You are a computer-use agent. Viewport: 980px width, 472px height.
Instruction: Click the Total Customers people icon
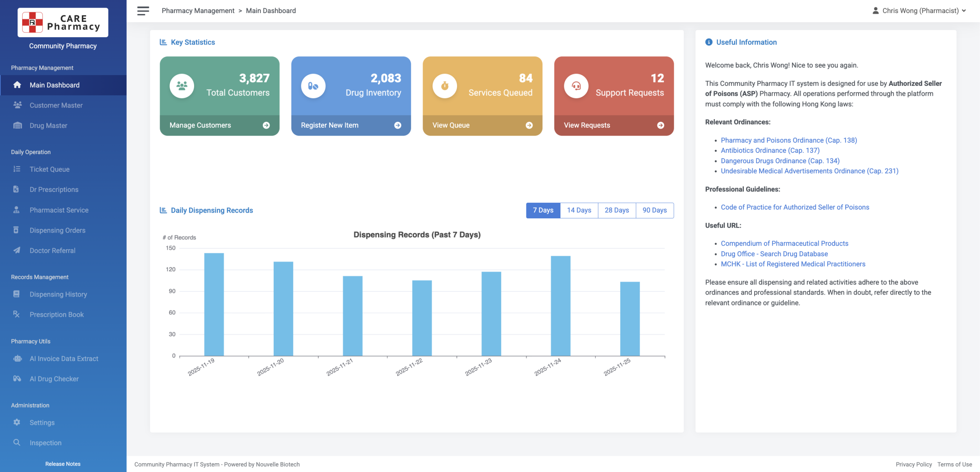pos(182,86)
